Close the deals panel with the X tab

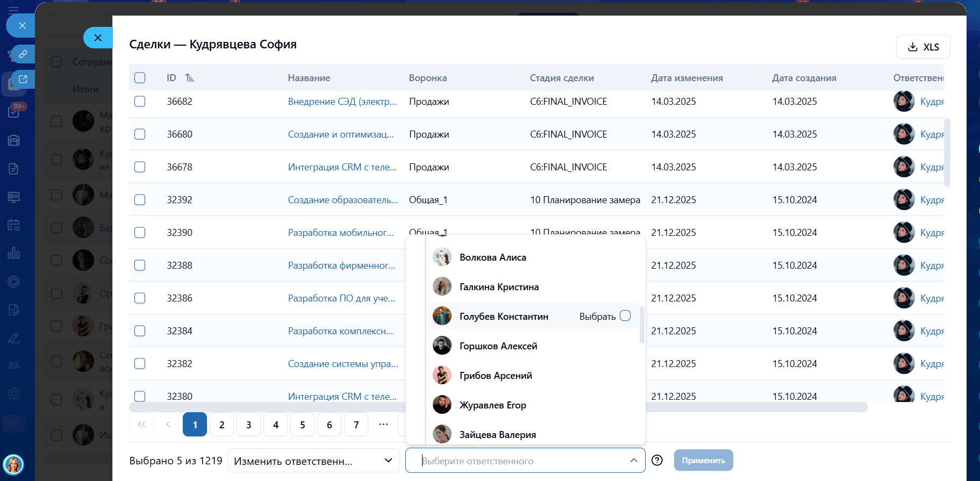tap(98, 38)
